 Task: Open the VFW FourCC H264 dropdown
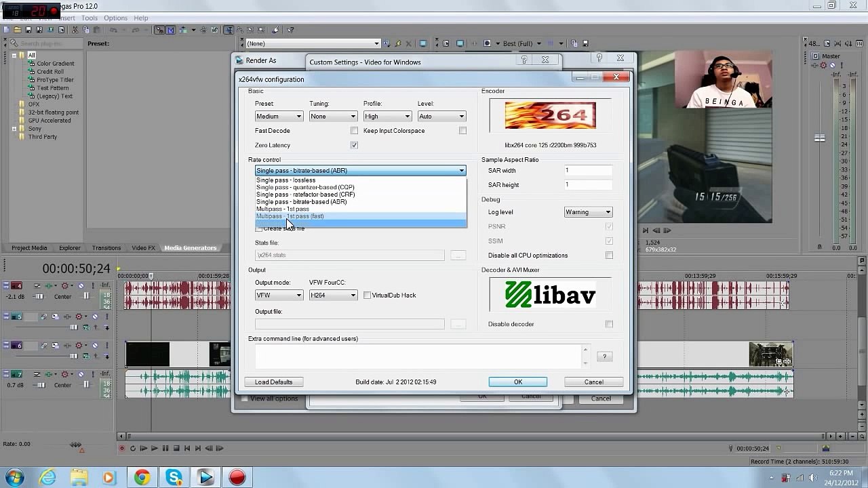333,296
